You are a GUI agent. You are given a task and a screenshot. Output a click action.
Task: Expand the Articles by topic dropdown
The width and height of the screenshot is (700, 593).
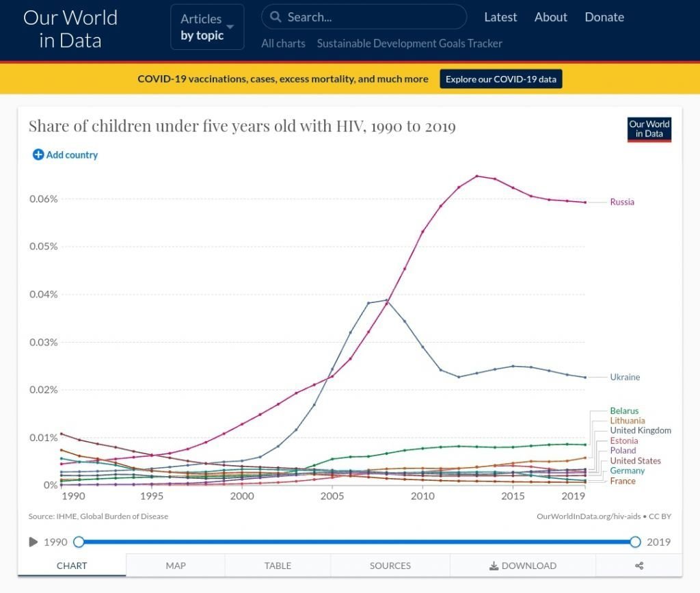pyautogui.click(x=207, y=27)
